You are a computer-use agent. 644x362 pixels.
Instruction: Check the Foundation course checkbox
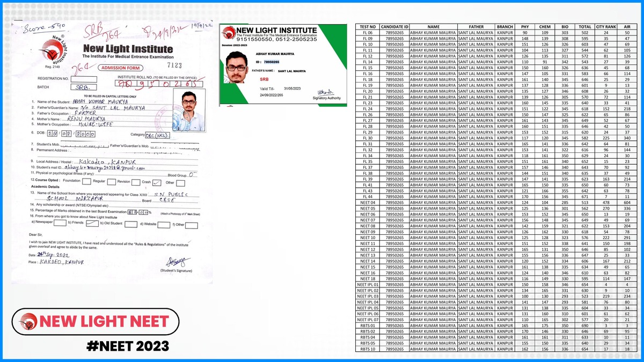point(87,182)
